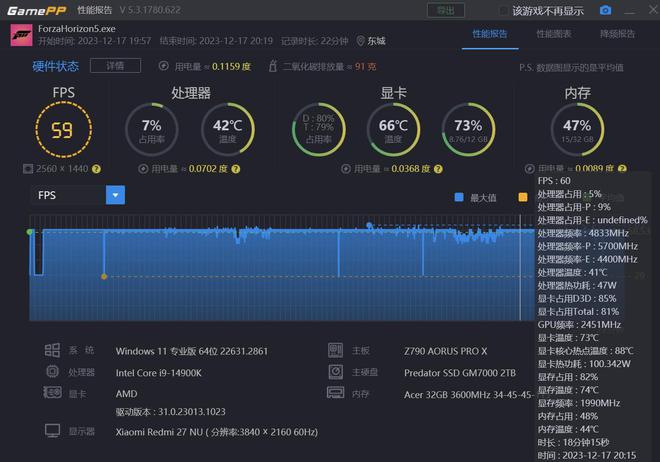Click the orange minimum point marker on chart
The image size is (660, 462).
tap(104, 276)
